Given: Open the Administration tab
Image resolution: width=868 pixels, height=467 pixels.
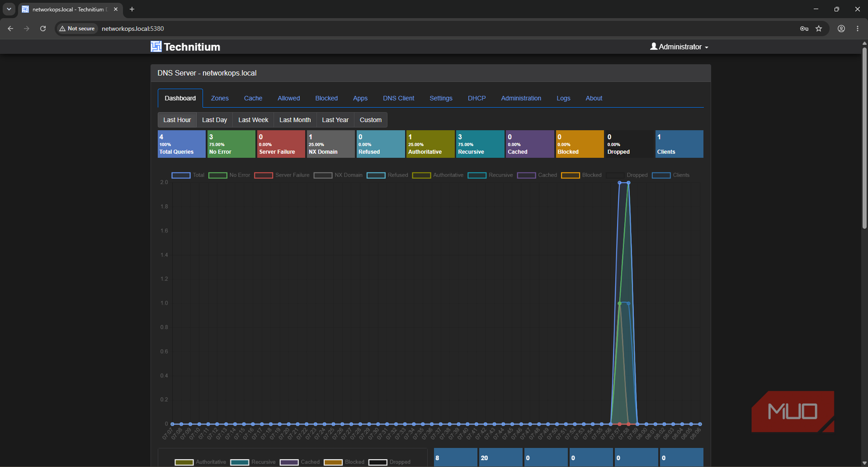Looking at the screenshot, I should (521, 98).
